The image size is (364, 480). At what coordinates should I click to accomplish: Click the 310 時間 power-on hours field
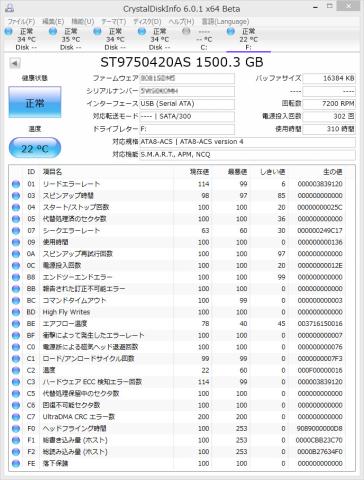click(x=329, y=129)
